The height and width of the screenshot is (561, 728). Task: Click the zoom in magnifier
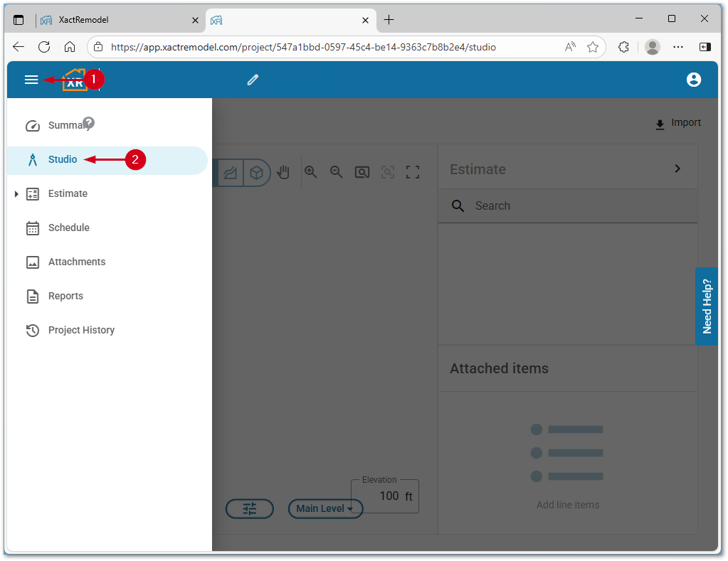pyautogui.click(x=311, y=172)
